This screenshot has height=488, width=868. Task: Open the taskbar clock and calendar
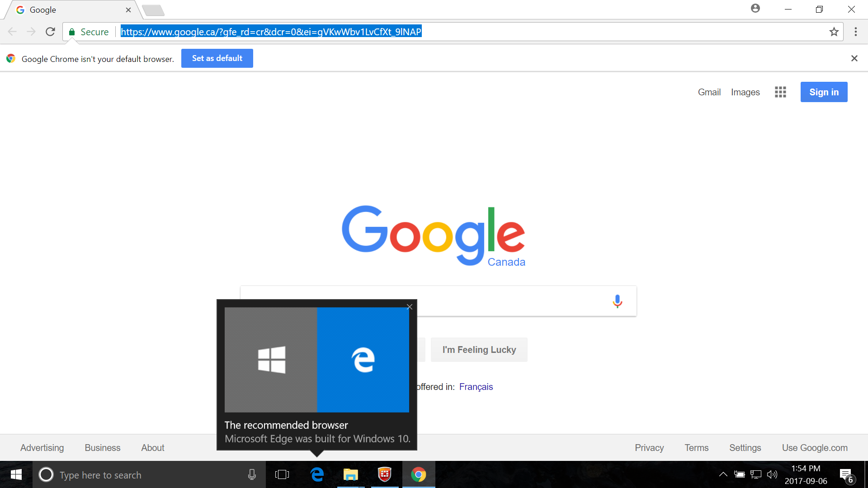(806, 474)
